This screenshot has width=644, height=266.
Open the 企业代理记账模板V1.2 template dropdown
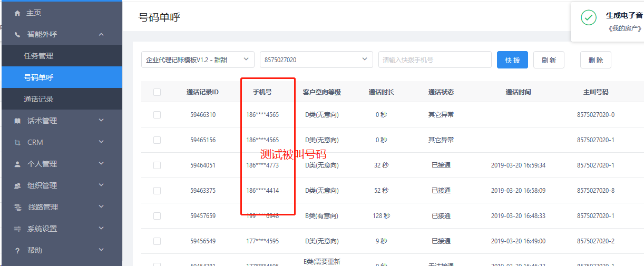[x=198, y=60]
